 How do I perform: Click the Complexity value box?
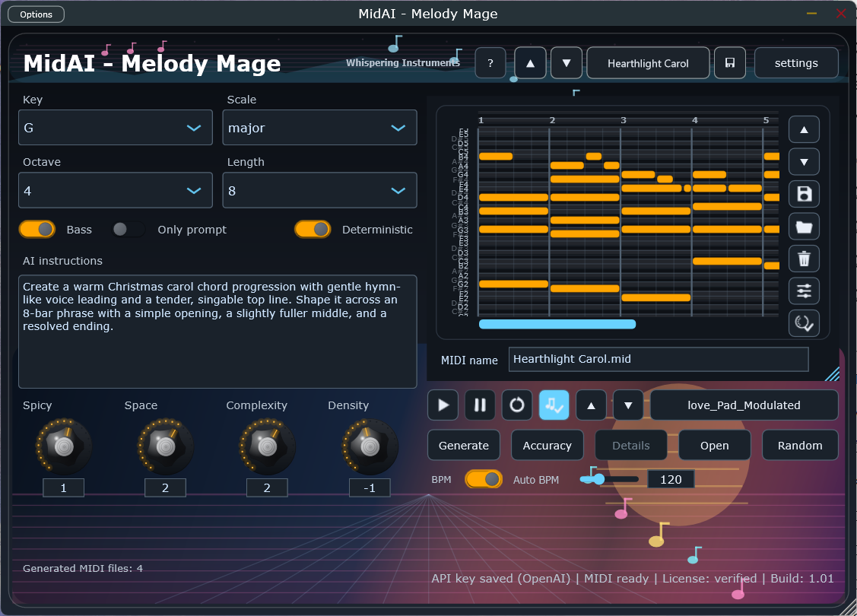[267, 487]
